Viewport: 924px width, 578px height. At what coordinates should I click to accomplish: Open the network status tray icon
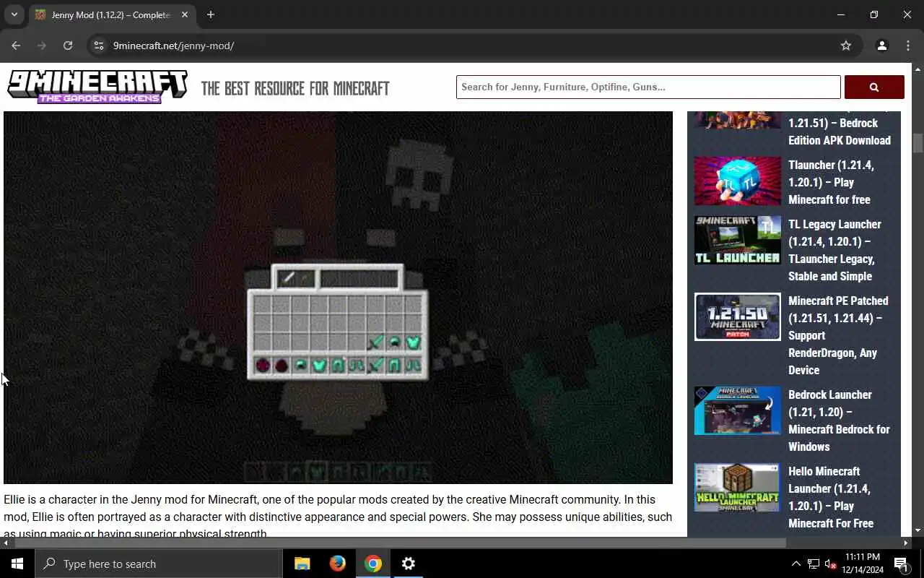pyautogui.click(x=814, y=564)
